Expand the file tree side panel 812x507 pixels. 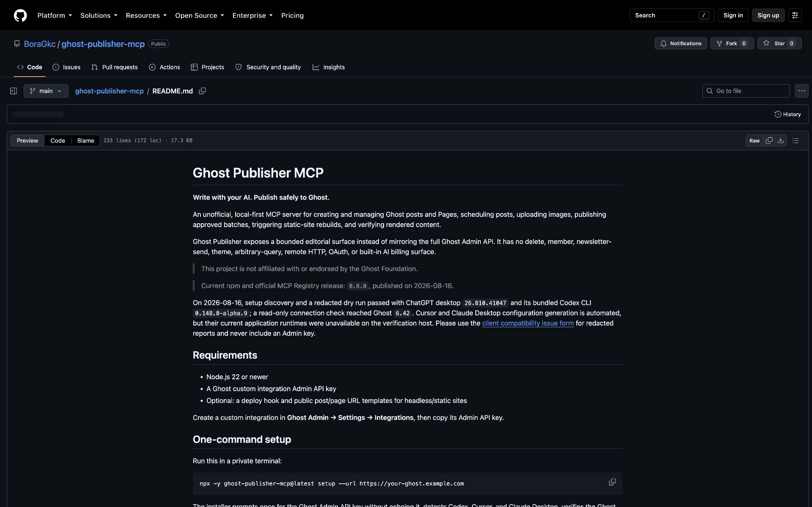[14, 91]
